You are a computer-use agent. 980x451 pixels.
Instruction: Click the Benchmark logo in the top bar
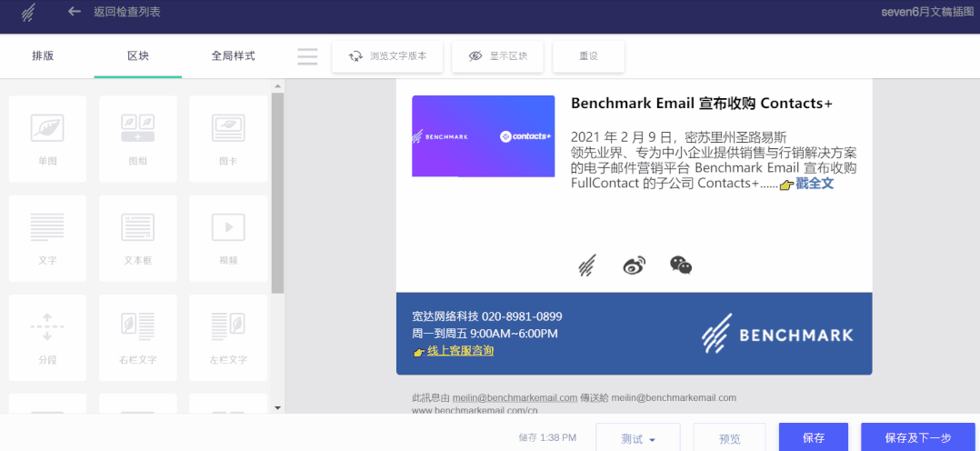[x=27, y=12]
